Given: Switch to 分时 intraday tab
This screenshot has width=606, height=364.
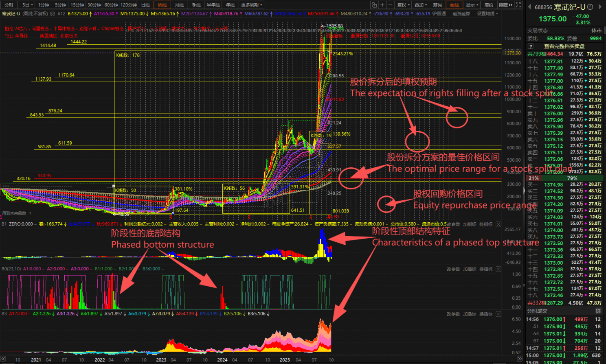Looking at the screenshot, I should tap(9, 5).
